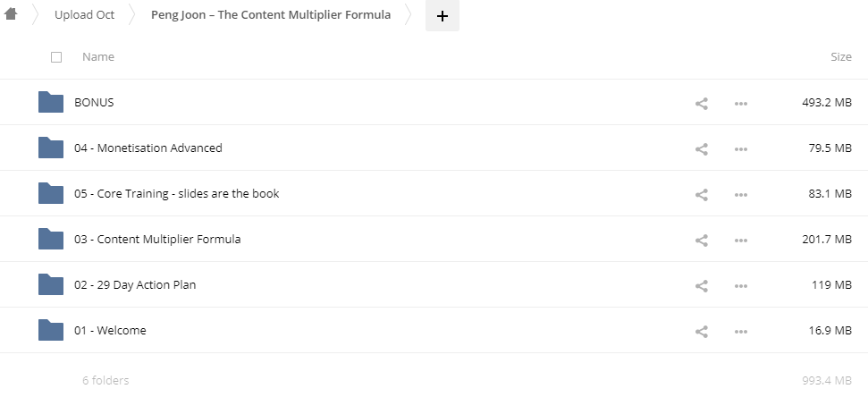Share the 04 - Monetisation Advanced folder
Screen dimensions: 868x414
coord(702,148)
